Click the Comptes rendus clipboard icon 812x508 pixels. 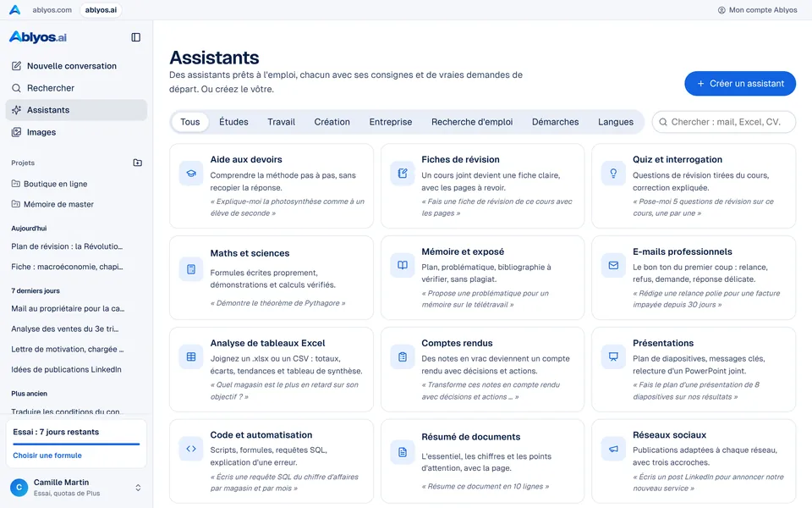[x=403, y=357]
